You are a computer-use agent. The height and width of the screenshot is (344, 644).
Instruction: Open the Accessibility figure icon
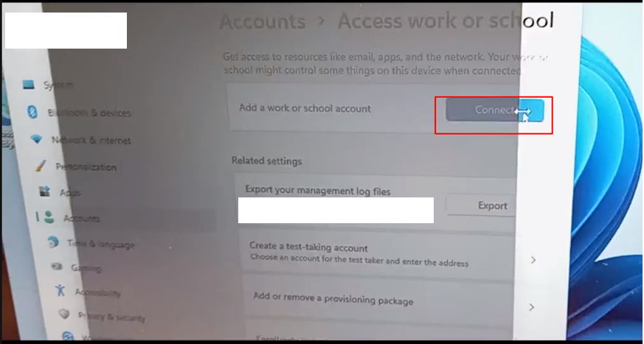click(x=60, y=290)
